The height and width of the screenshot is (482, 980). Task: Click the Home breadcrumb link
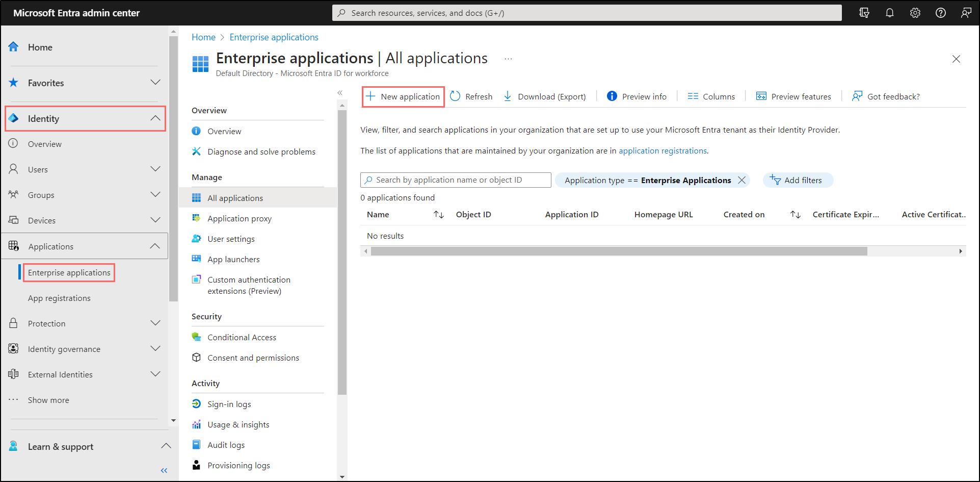click(x=203, y=37)
